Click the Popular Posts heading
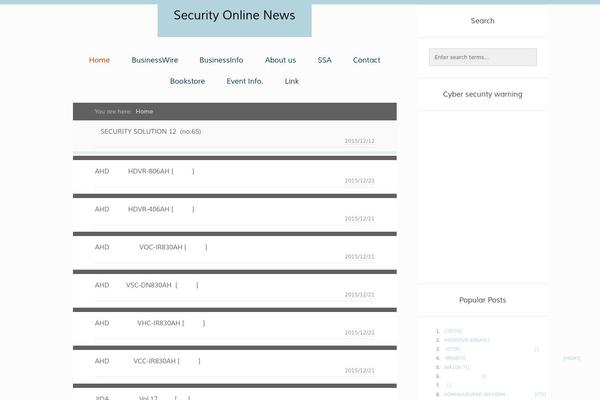Screen dimensions: 600x400 (x=483, y=300)
